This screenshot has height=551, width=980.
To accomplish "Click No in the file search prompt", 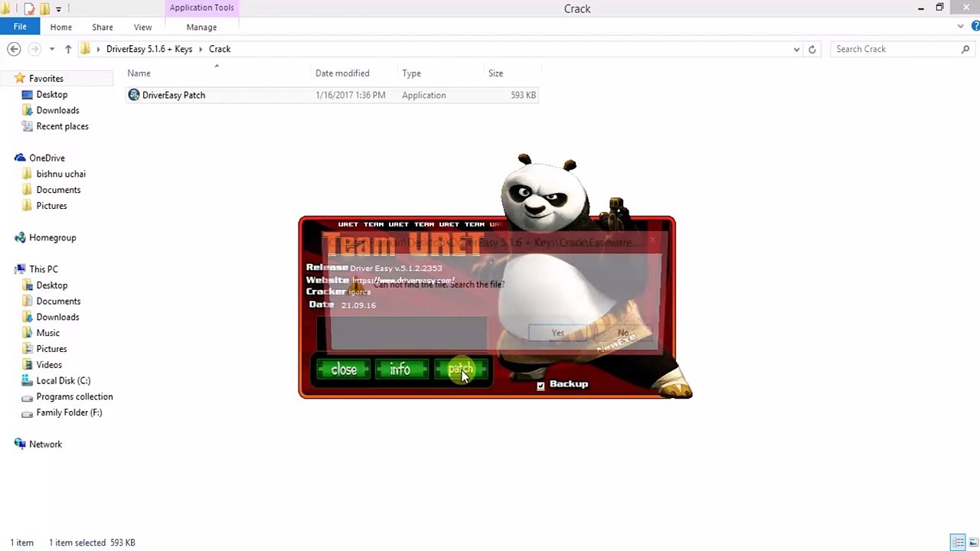I will pos(623,333).
